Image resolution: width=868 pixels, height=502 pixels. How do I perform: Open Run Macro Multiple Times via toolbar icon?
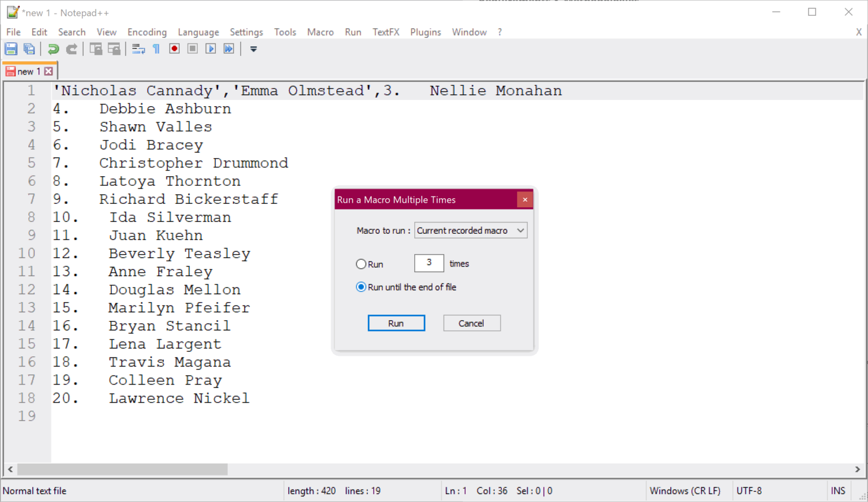click(x=229, y=49)
